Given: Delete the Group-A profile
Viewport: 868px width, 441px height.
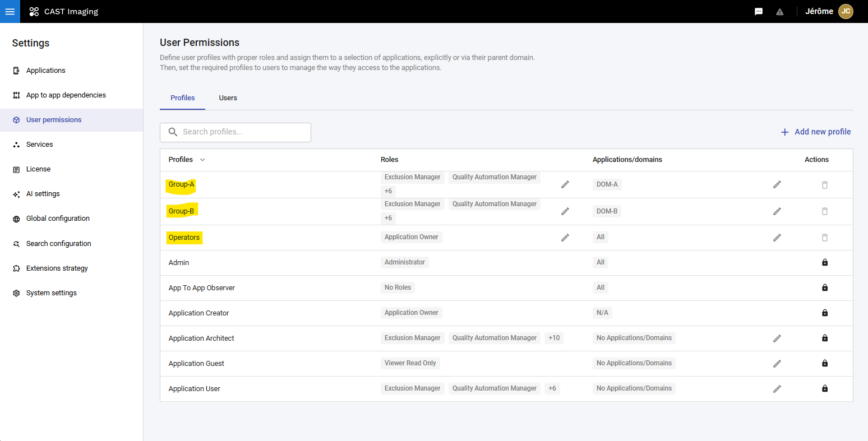Looking at the screenshot, I should (825, 185).
